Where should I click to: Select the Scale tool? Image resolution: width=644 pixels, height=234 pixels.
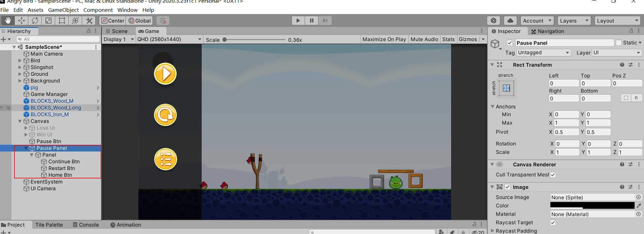[48, 21]
